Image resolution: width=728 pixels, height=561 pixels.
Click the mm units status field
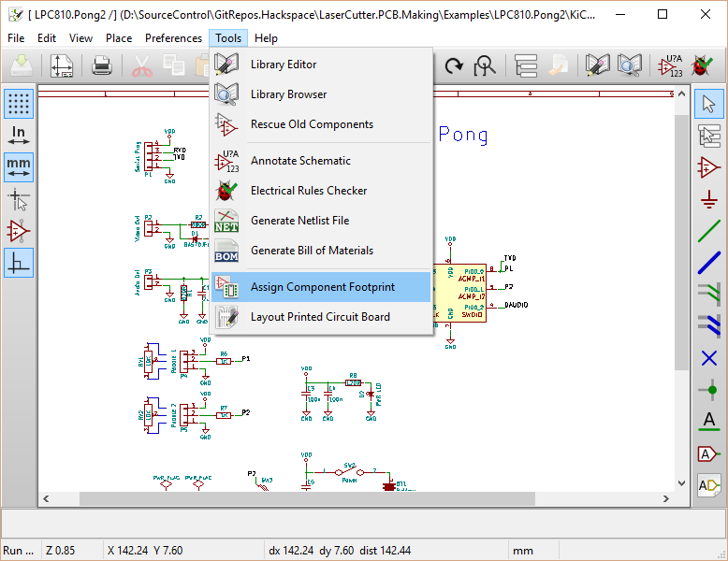coord(533,551)
